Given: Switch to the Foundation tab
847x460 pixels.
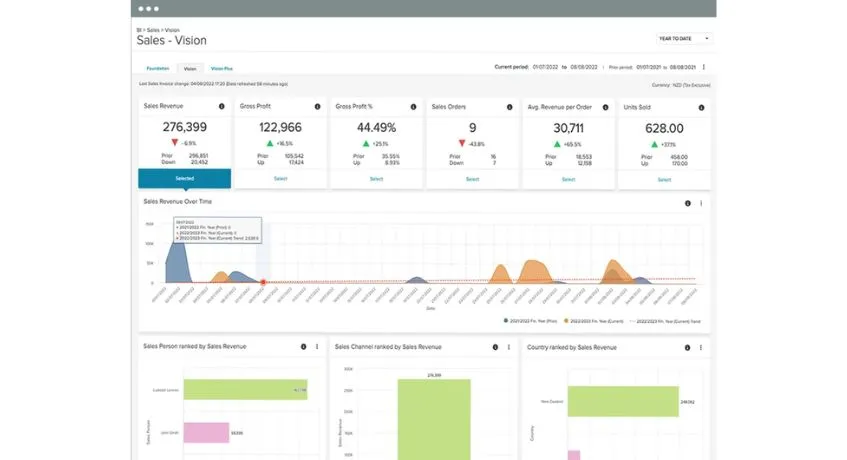Looking at the screenshot, I should (x=158, y=69).
